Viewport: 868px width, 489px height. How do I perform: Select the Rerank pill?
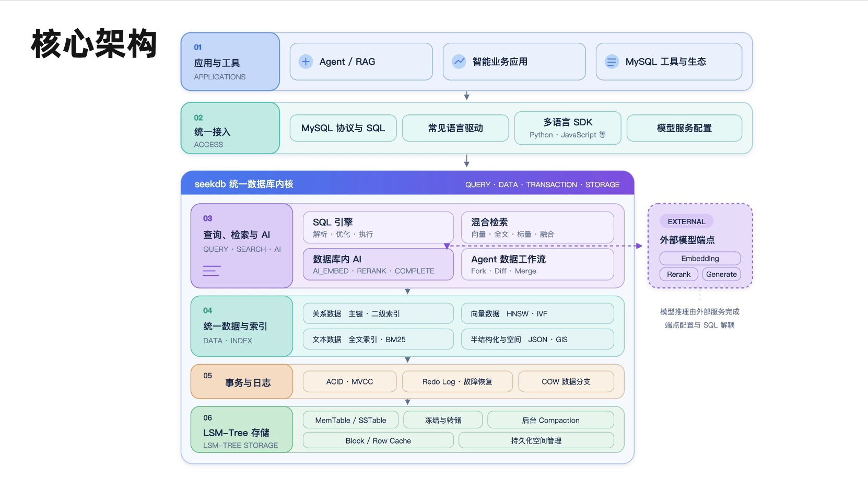click(x=679, y=274)
